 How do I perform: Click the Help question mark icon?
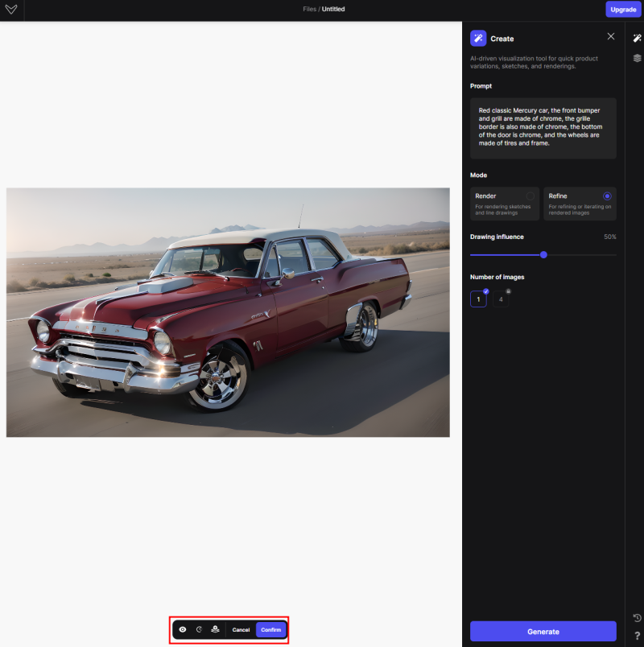(637, 637)
